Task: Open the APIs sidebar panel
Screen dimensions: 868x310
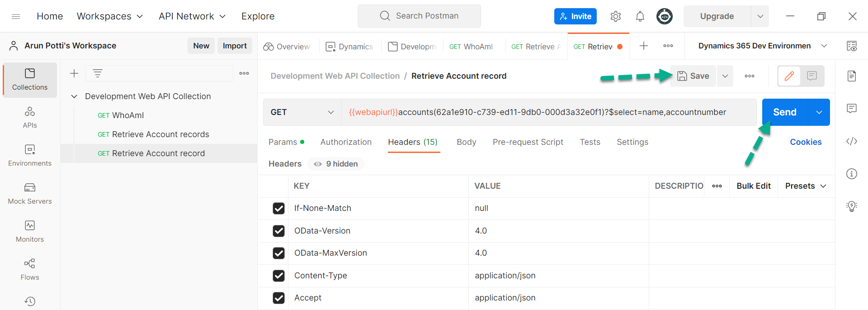Action: point(30,118)
